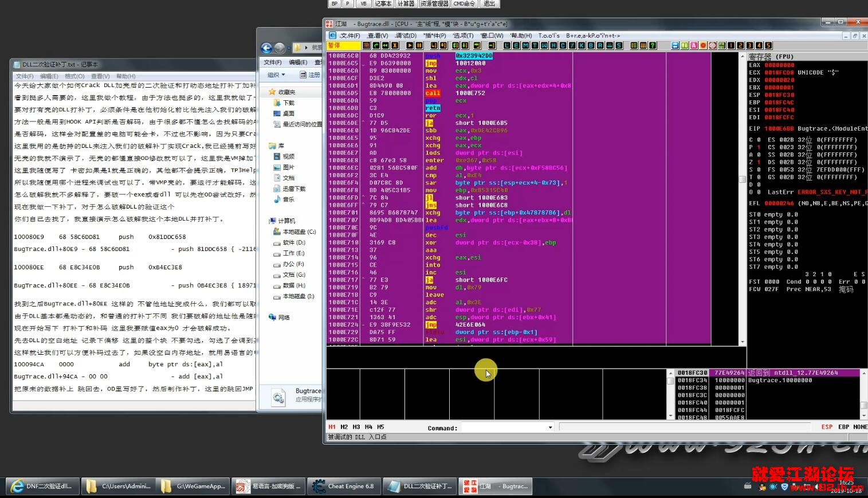Screen dimensions: 868x498
Task: Select the M1 memory tab
Action: 332,427
